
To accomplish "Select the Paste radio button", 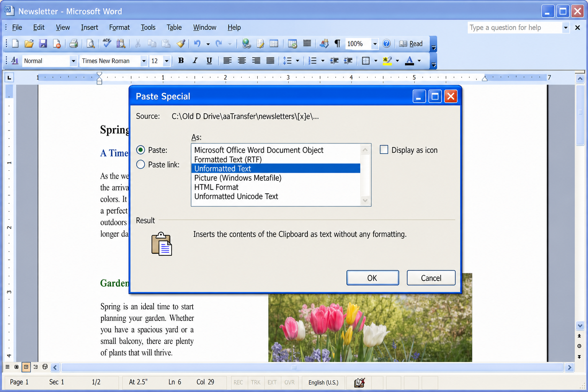I will pyautogui.click(x=141, y=150).
